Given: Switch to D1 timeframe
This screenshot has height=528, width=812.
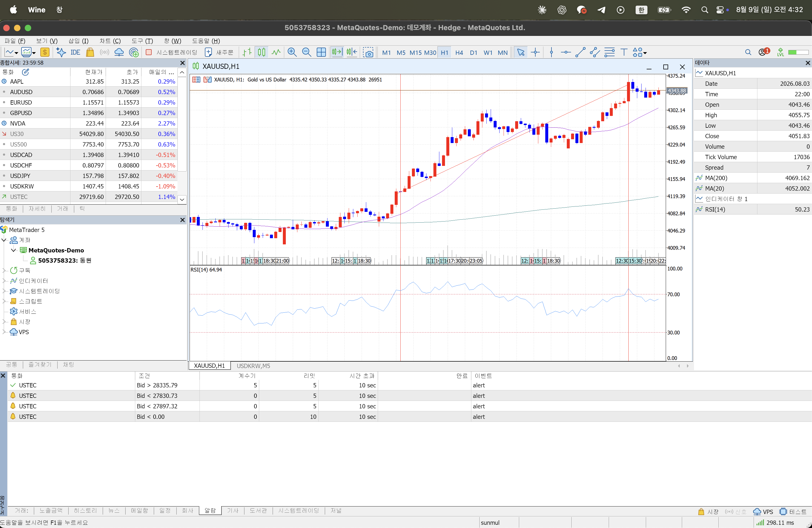Looking at the screenshot, I should 473,52.
